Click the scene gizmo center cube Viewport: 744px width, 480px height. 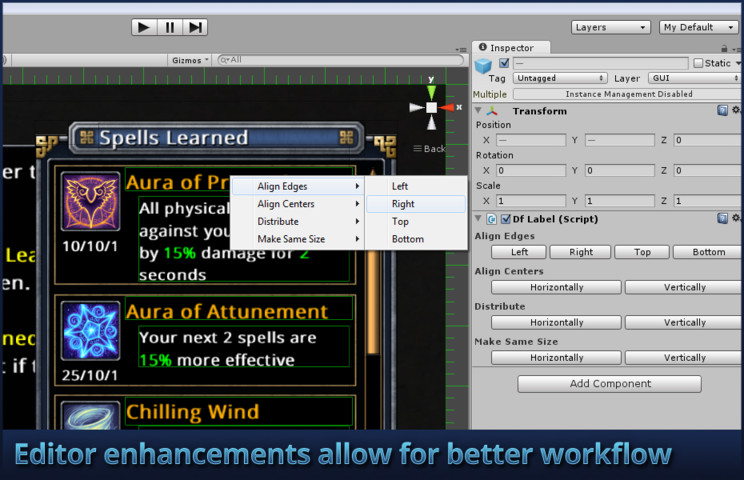coord(431,108)
